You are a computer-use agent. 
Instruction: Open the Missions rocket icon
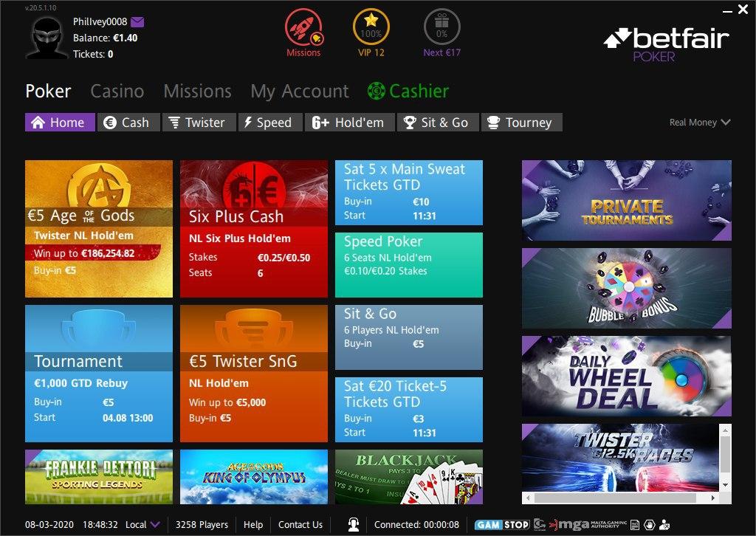tap(303, 28)
